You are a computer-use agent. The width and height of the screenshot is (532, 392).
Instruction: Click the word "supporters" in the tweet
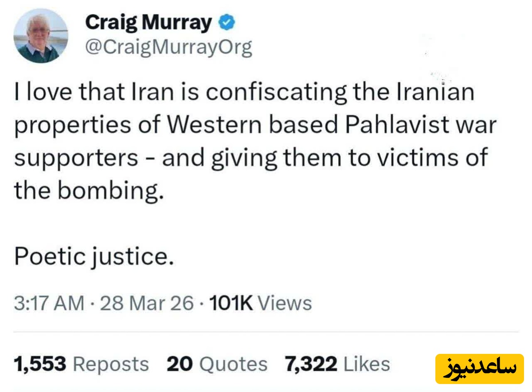click(x=76, y=159)
